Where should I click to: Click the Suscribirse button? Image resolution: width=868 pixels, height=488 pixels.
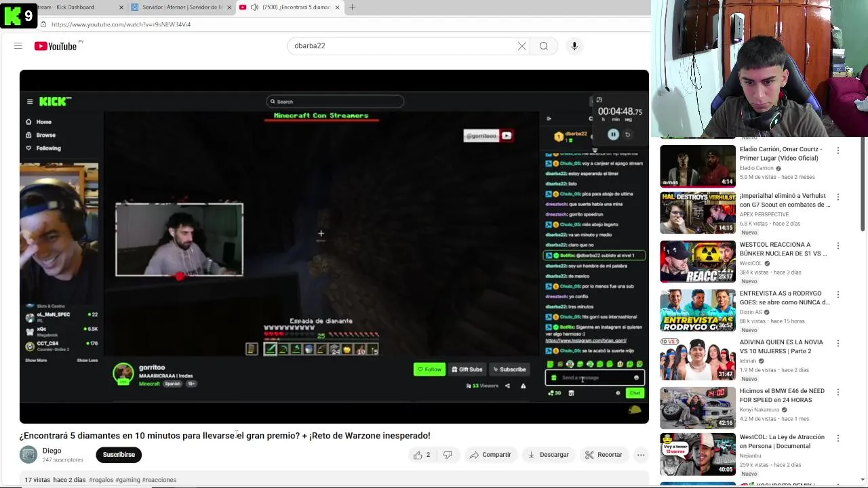pos(119,455)
